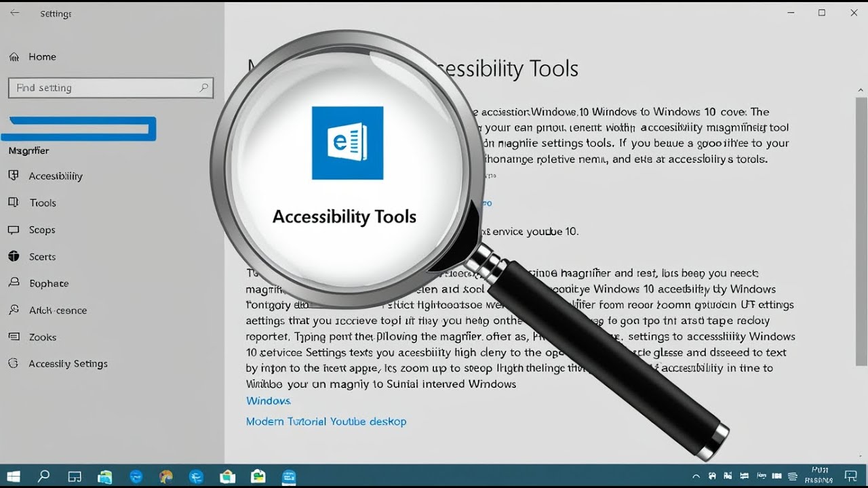Viewport: 868px width, 488px height.
Task: Open the blue Windows link
Action: [x=269, y=401]
